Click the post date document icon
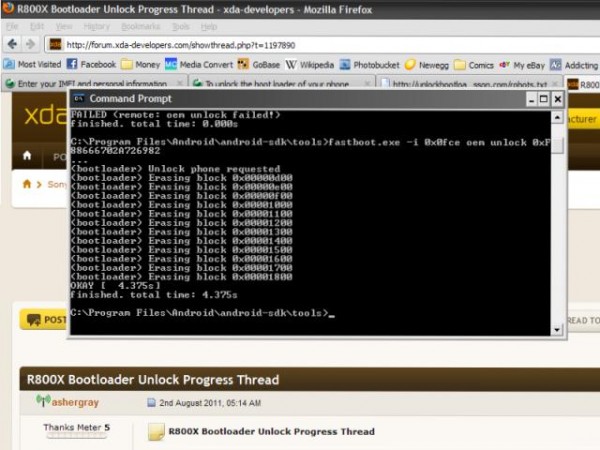The height and width of the screenshot is (450, 600). click(x=152, y=402)
